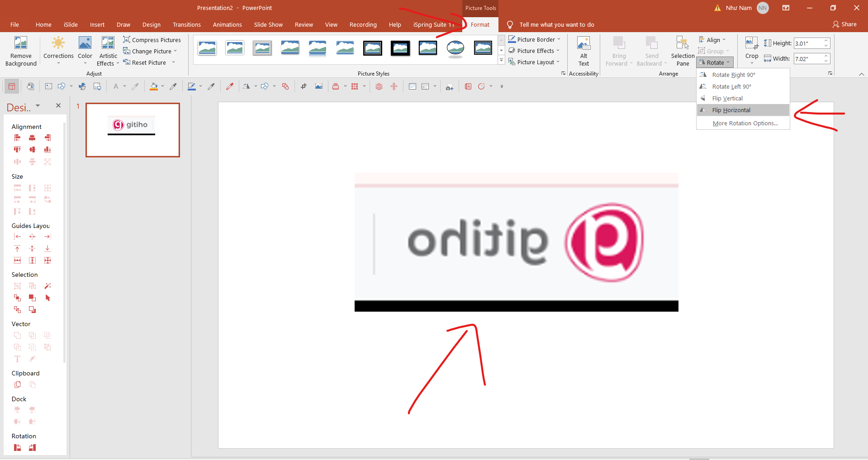The height and width of the screenshot is (460, 868).
Task: Click Align Right icon in Alignment
Action: (47, 138)
